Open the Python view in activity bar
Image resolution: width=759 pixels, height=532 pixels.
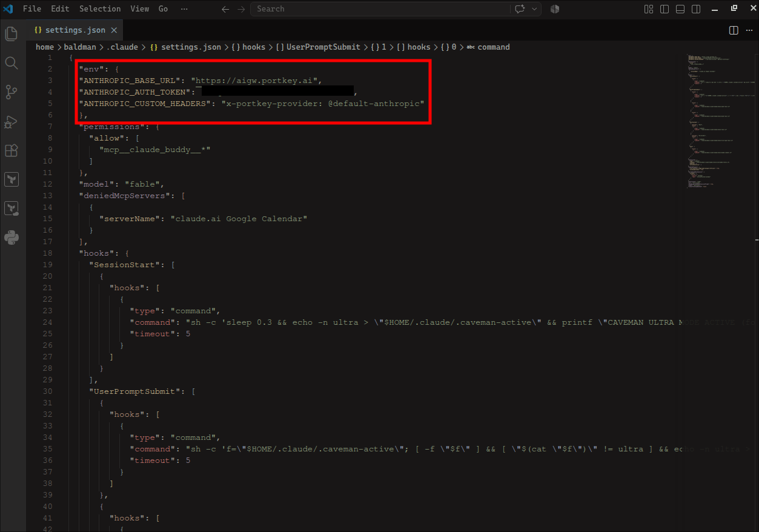(12, 238)
